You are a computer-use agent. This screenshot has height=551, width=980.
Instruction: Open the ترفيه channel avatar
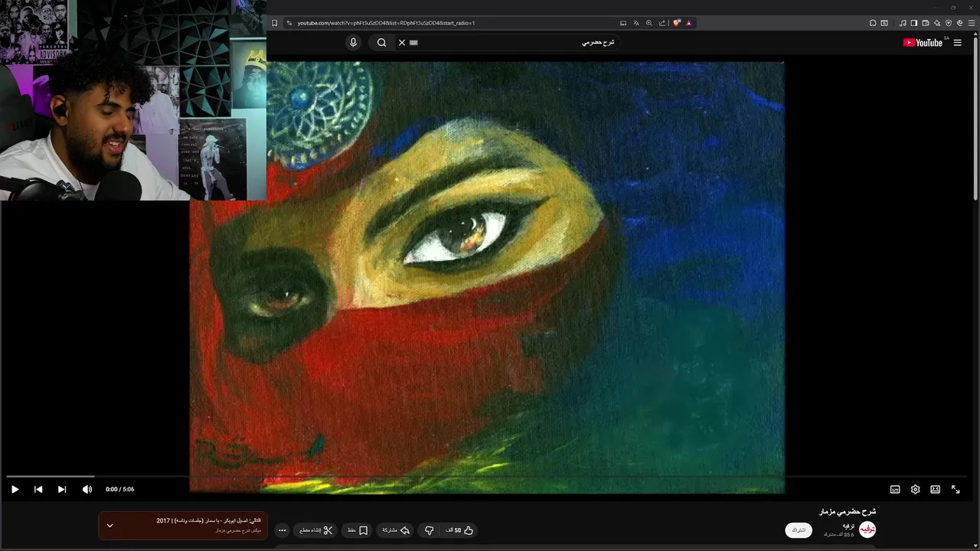click(x=867, y=530)
